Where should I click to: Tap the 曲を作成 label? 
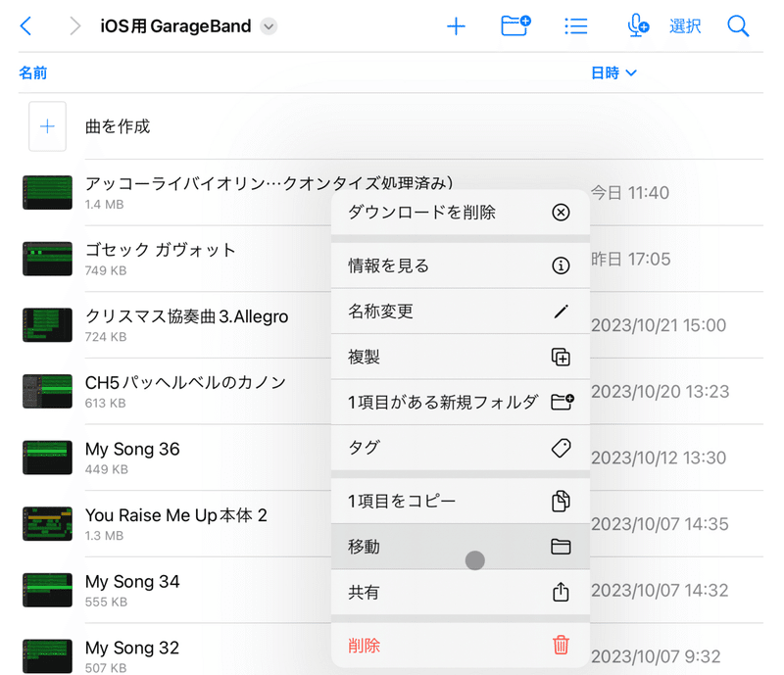tap(118, 126)
